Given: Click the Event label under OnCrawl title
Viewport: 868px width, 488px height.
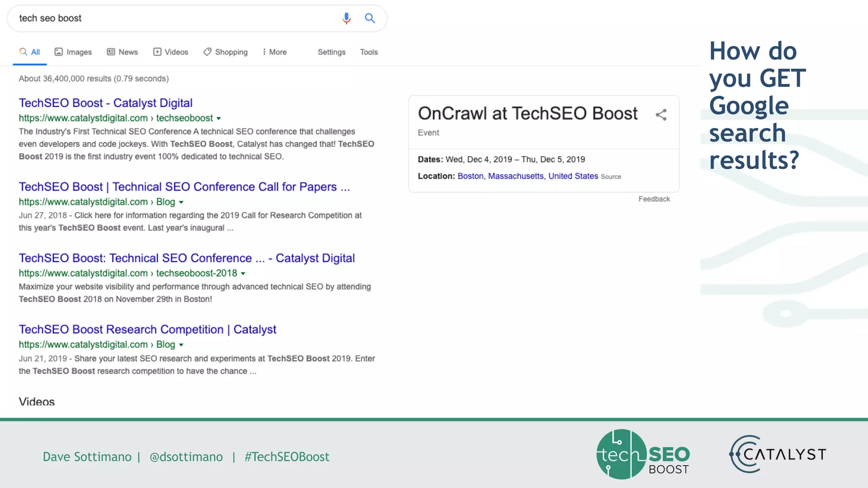Looking at the screenshot, I should 428,133.
